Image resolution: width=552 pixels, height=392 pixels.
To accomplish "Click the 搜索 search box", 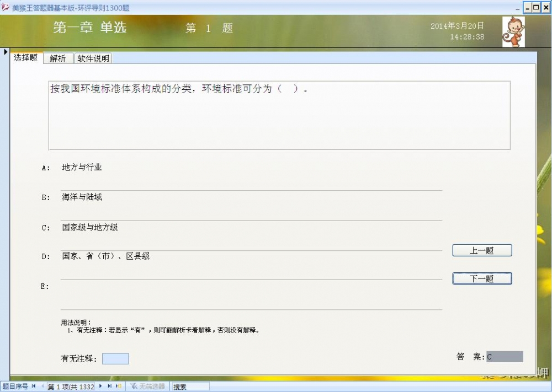I will 190,386.
